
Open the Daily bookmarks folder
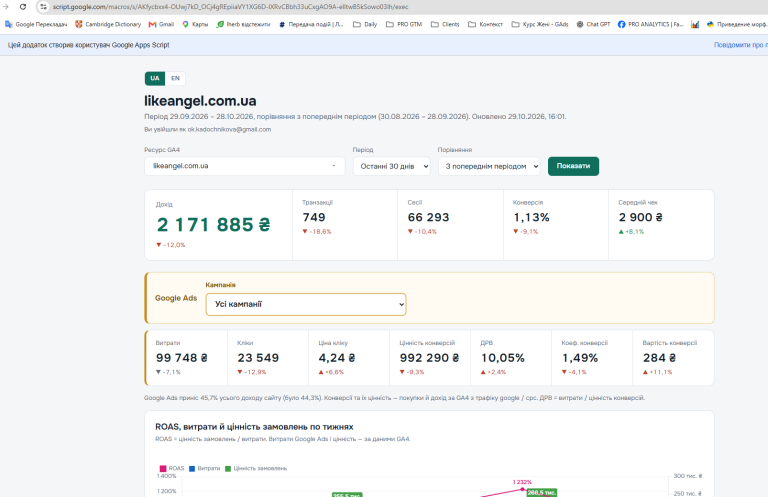coord(365,24)
